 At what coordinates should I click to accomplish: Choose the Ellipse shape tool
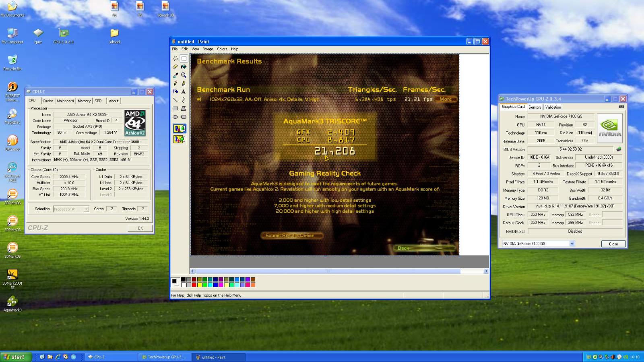tap(175, 117)
